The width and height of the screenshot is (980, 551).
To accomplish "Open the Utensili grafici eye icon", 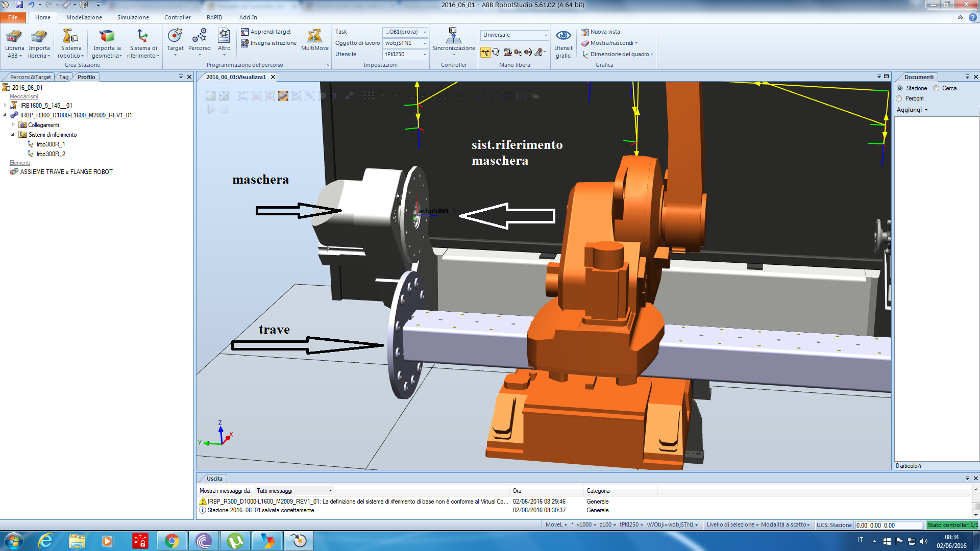I will coord(563,36).
